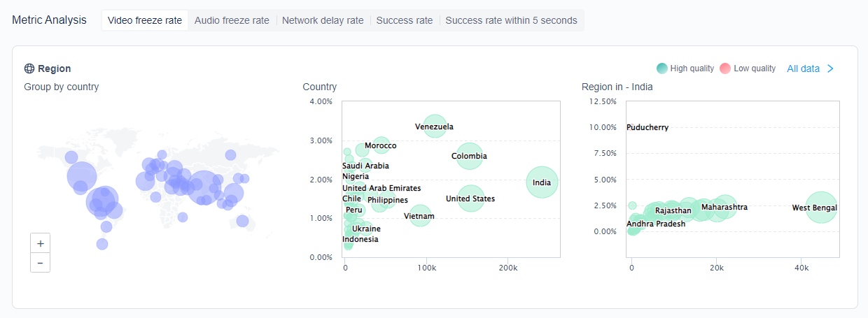Switch to Success rate within 5 seconds tab
The image size is (868, 318).
tap(512, 20)
